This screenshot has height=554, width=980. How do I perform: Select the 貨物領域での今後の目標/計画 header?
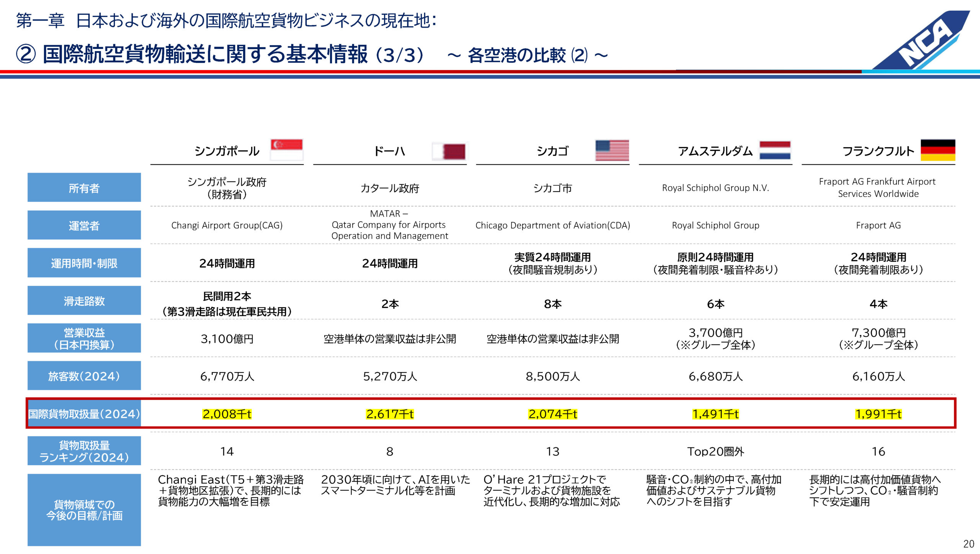(84, 510)
